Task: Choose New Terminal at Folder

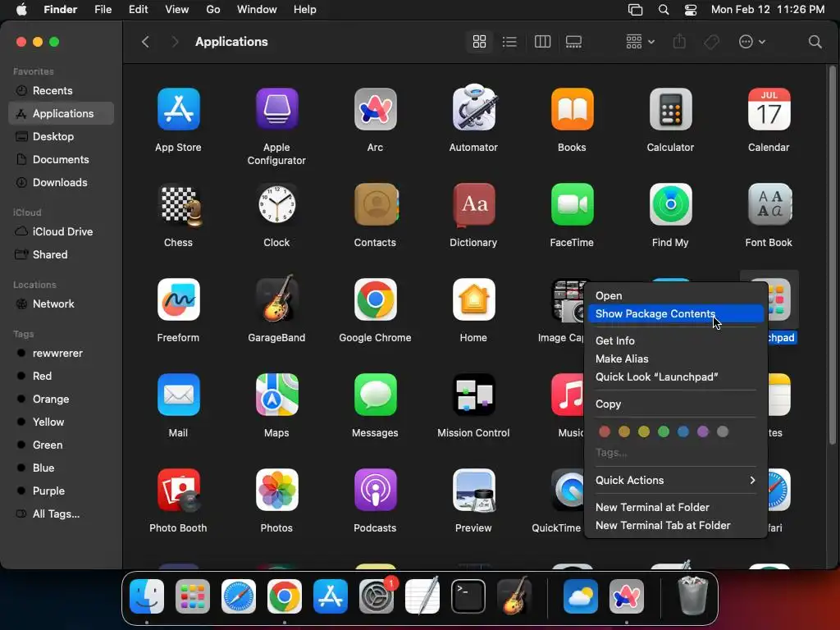Action: click(676, 507)
